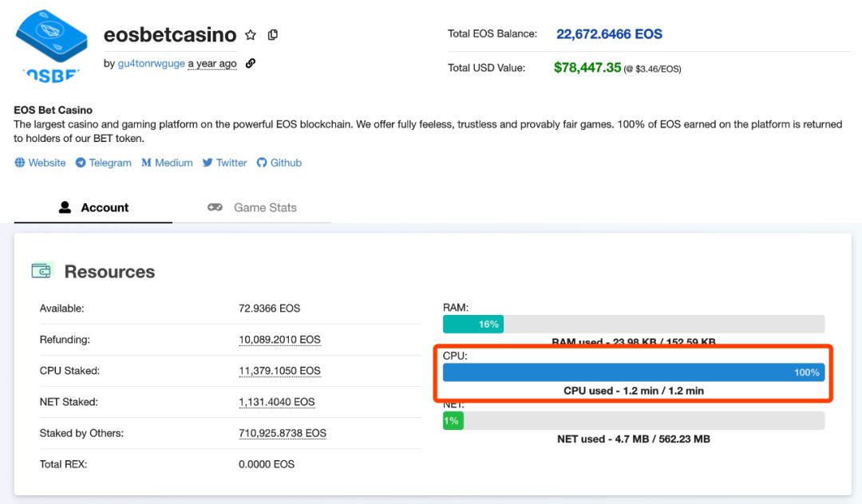The image size is (862, 504).
Task: Click the Telegram paper-plane icon
Action: pyautogui.click(x=81, y=163)
